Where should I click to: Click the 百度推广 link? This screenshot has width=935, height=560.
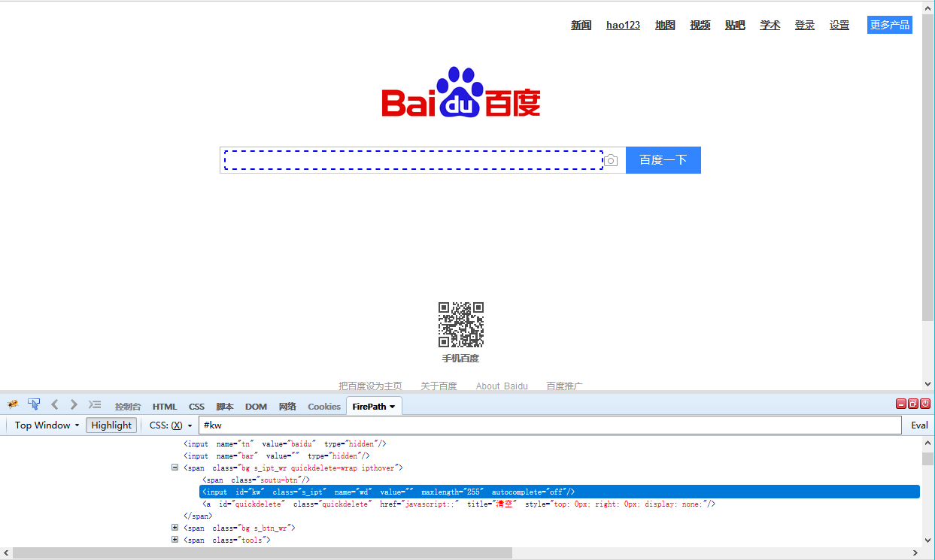[x=564, y=386]
